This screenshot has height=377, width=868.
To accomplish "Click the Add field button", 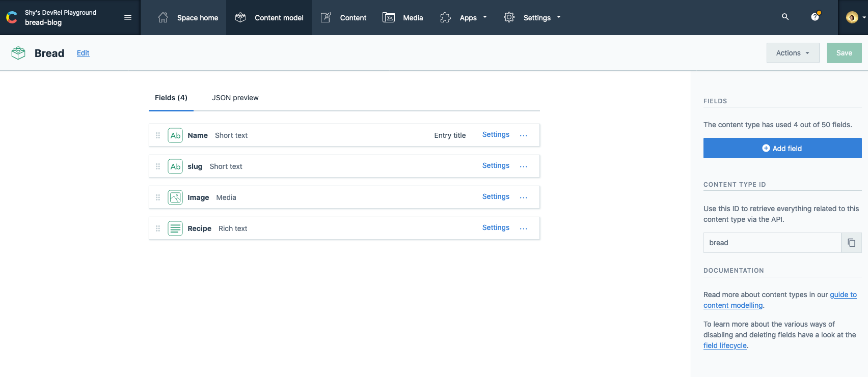I will [782, 148].
